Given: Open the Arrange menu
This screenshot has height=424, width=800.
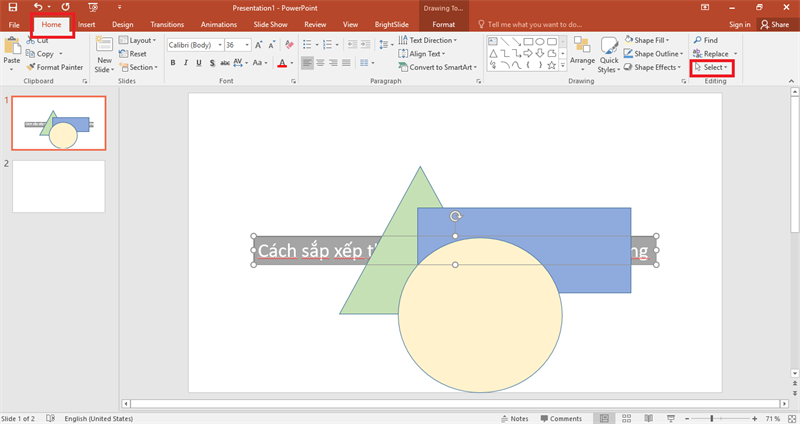Looking at the screenshot, I should click(x=582, y=55).
